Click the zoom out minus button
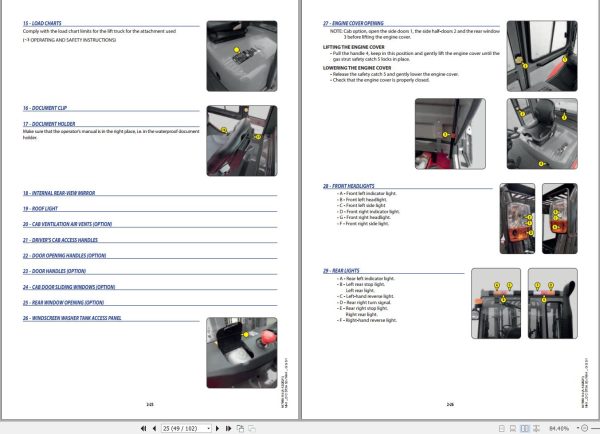Image resolution: width=600 pixels, height=434 pixels. pyautogui.click(x=585, y=428)
